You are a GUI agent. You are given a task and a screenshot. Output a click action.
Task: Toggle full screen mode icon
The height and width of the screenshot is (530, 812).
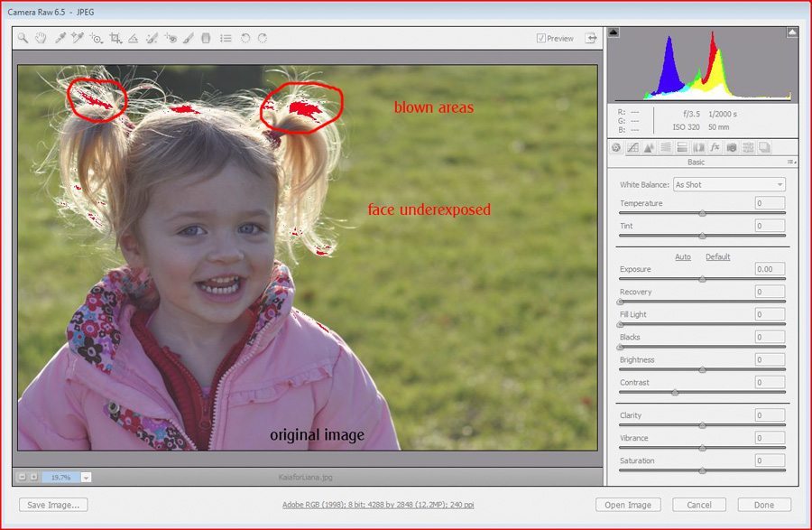[592, 38]
